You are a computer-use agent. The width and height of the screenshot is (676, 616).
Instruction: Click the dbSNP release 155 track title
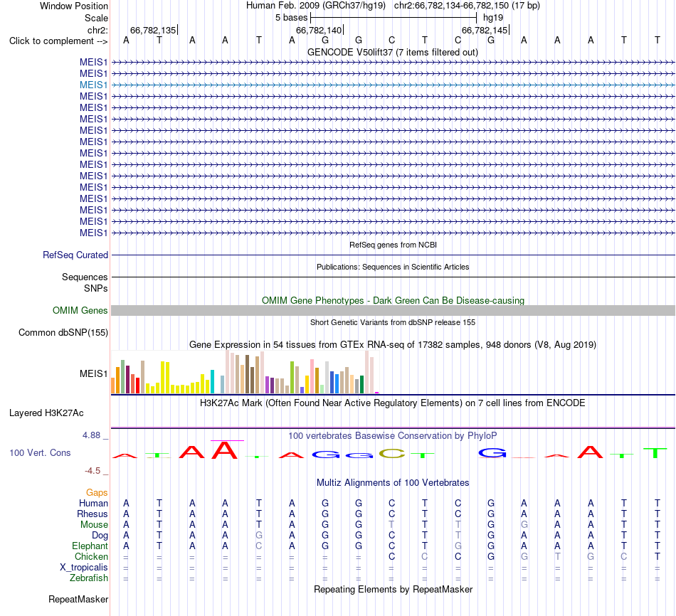[393, 322]
